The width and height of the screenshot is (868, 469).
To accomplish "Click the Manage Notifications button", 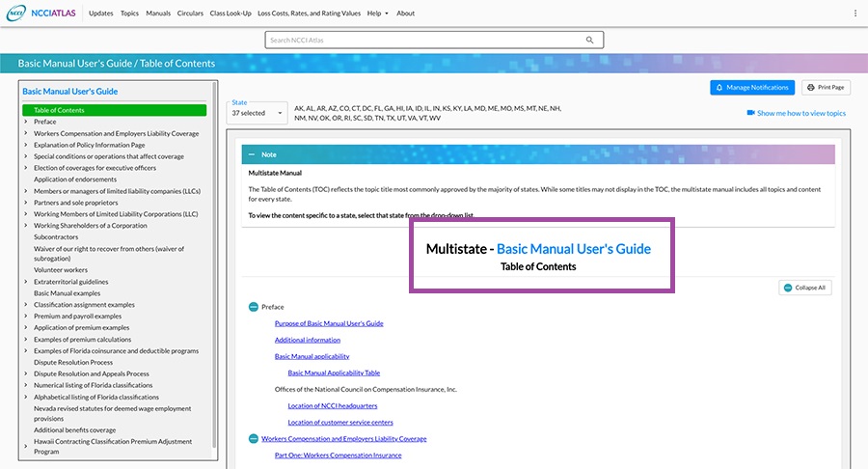I will pyautogui.click(x=752, y=88).
